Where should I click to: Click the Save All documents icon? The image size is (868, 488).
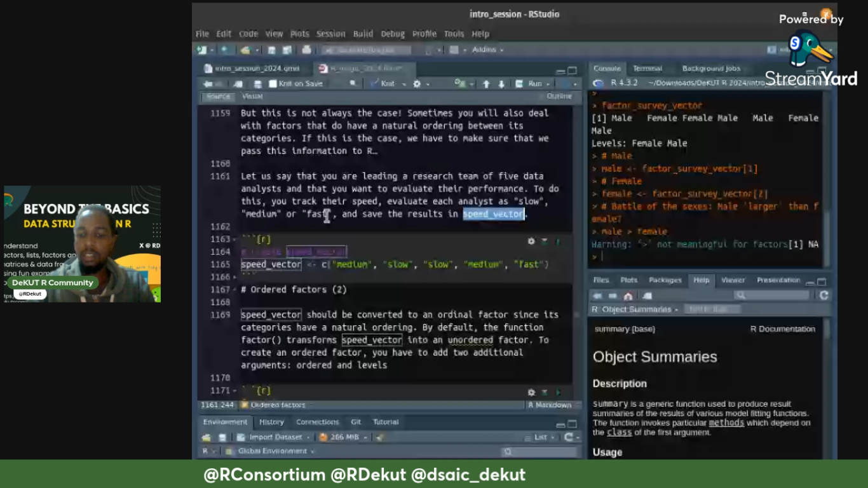coord(287,50)
